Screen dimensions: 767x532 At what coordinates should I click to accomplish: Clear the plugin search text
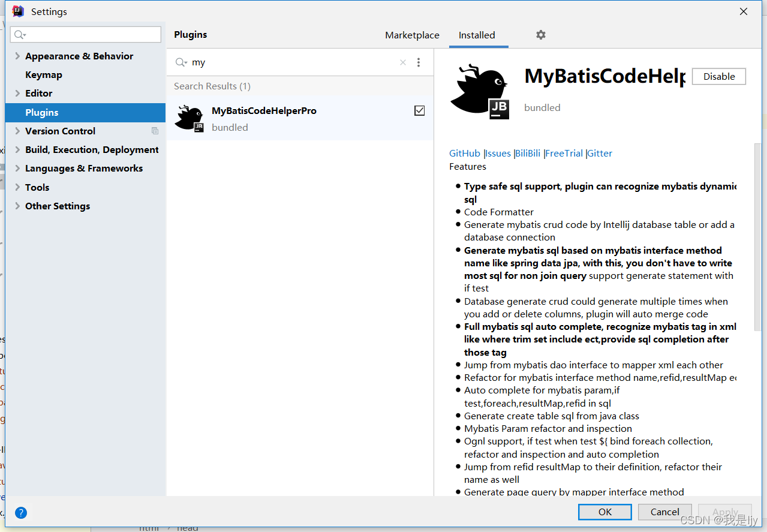click(403, 62)
